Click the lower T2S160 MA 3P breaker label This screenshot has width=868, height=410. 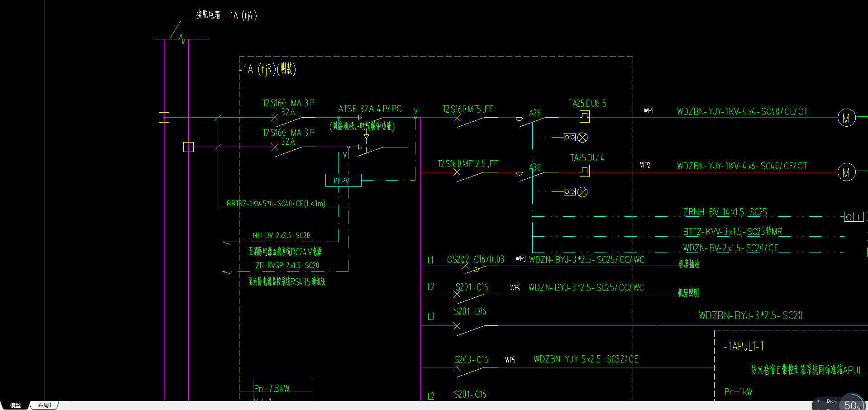288,133
